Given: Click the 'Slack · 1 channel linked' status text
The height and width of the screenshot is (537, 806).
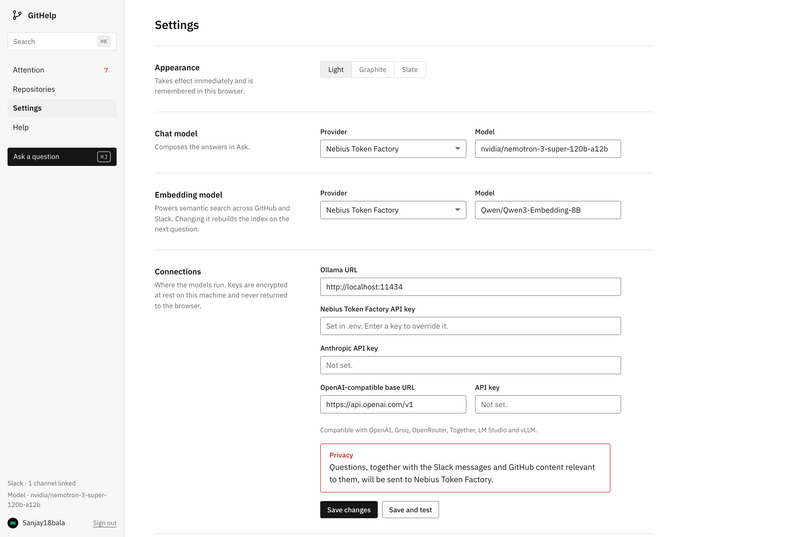Looking at the screenshot, I should [x=42, y=483].
